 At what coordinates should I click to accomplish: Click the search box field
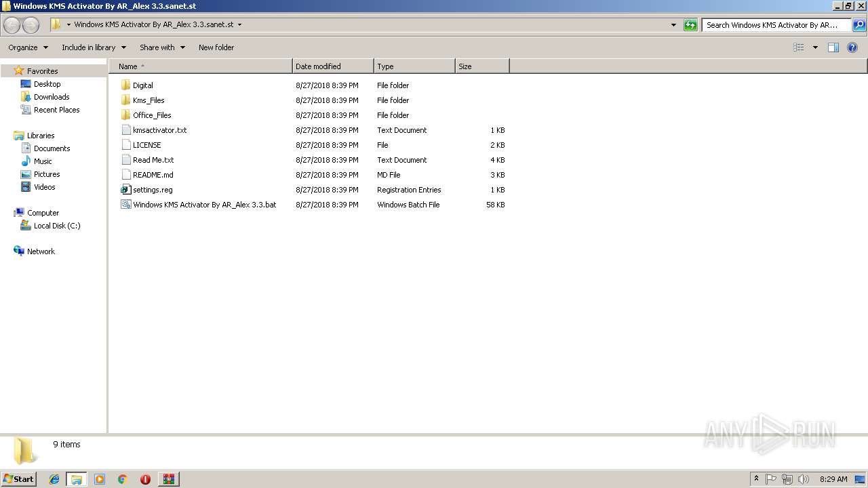click(x=776, y=25)
